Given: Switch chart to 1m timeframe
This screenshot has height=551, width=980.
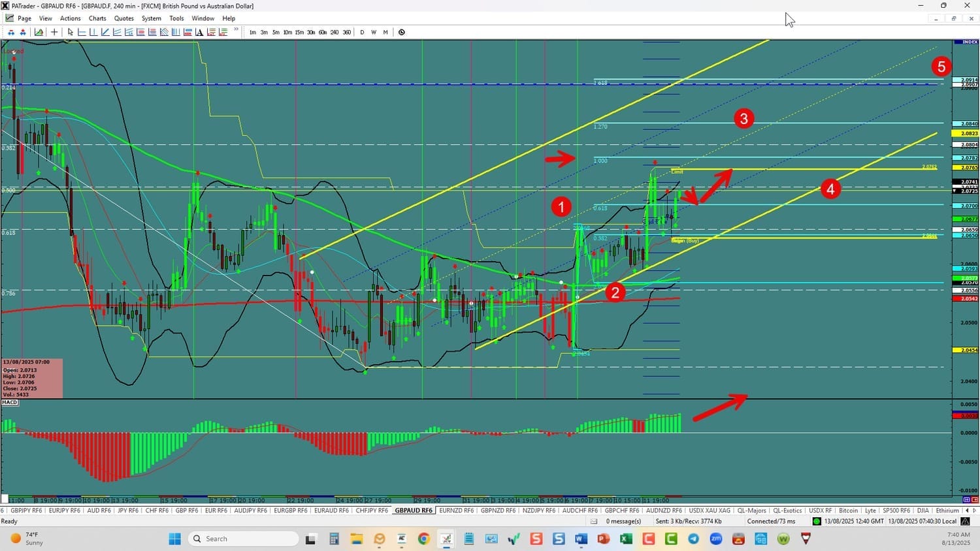Looking at the screenshot, I should point(253,32).
